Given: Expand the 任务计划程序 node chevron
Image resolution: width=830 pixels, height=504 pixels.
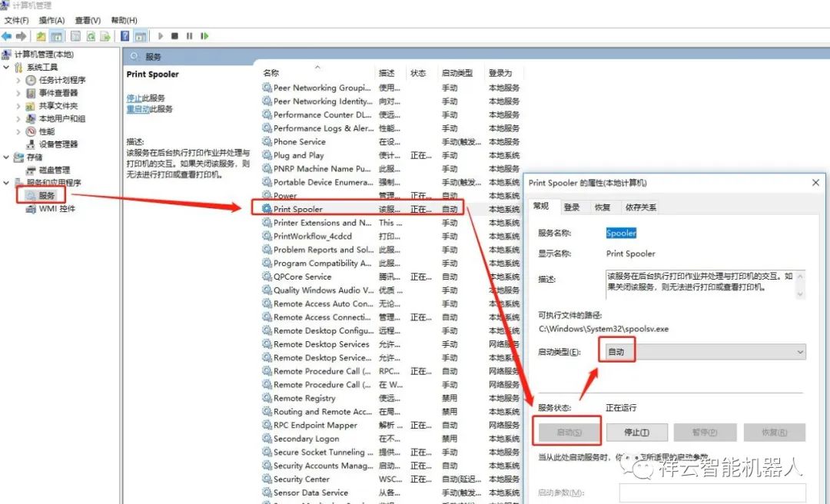Looking at the screenshot, I should (18, 80).
